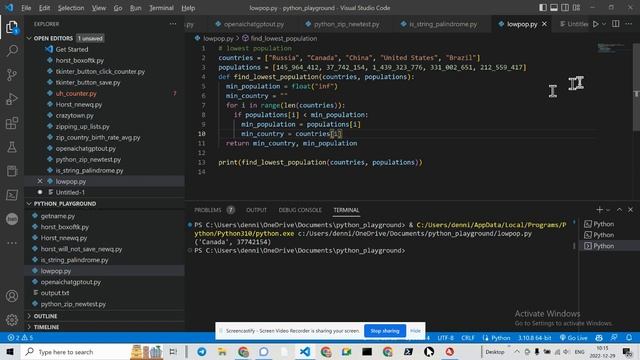The image size is (640, 360).
Task: Open the Selection menu
Action: coord(71,8)
